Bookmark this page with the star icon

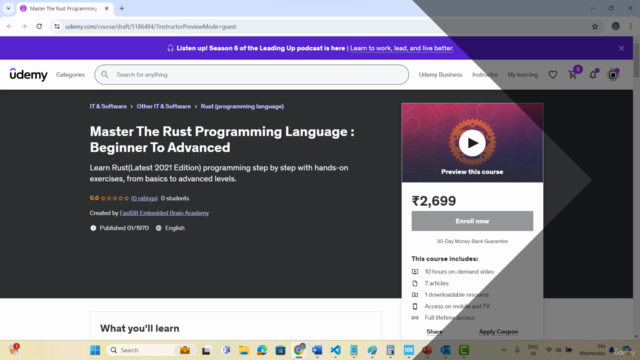(x=595, y=27)
